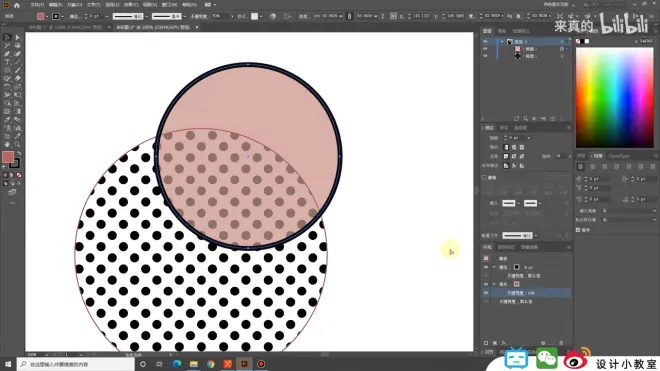Select the Eraser tool
Screen dimensions: 660x371
(x=17, y=78)
